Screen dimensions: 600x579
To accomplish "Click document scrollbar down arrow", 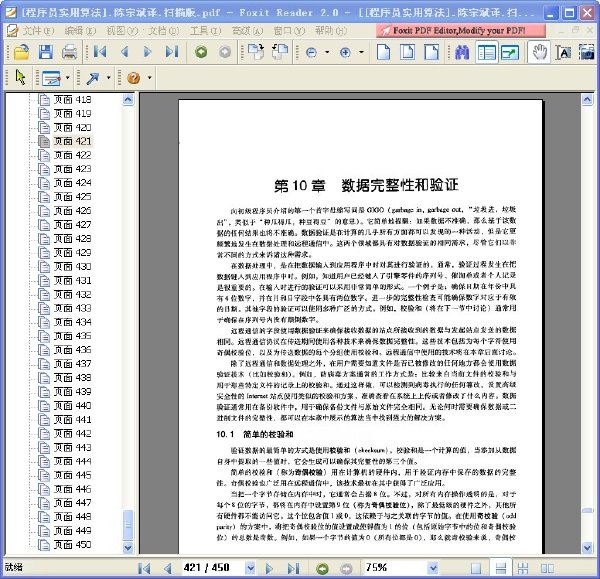I will pyautogui.click(x=587, y=548).
